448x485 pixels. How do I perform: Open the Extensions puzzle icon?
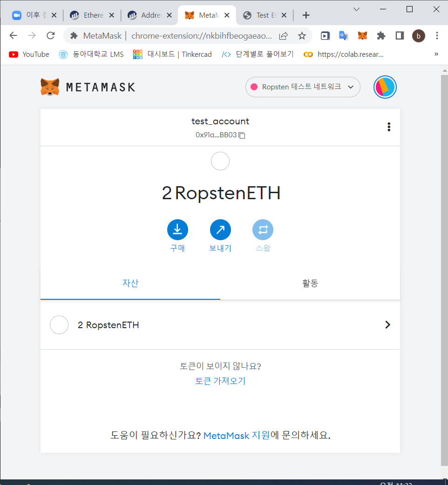pos(381,36)
